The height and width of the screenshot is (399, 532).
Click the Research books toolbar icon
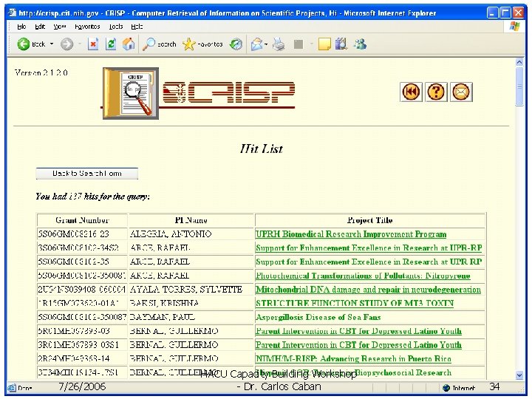341,44
